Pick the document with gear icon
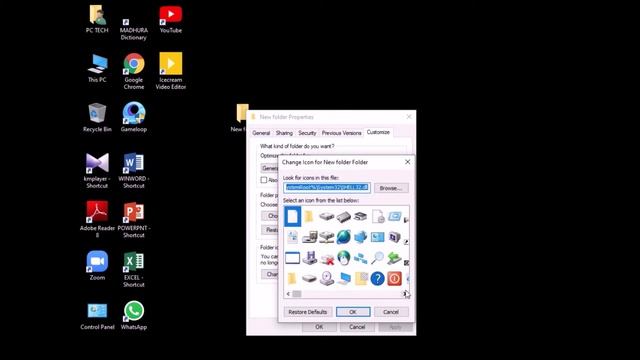Image resolution: width=640 pixels, height=360 pixels. pyautogui.click(x=378, y=216)
